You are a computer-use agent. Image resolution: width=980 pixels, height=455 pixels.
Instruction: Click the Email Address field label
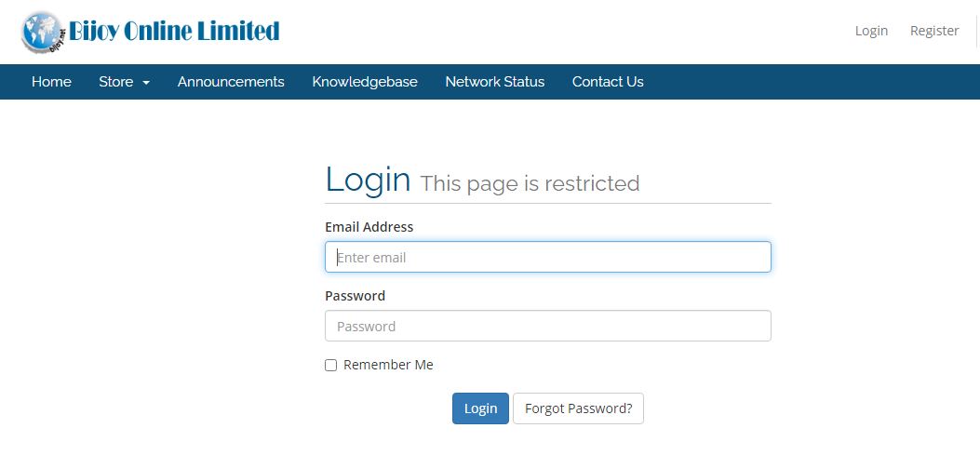369,227
